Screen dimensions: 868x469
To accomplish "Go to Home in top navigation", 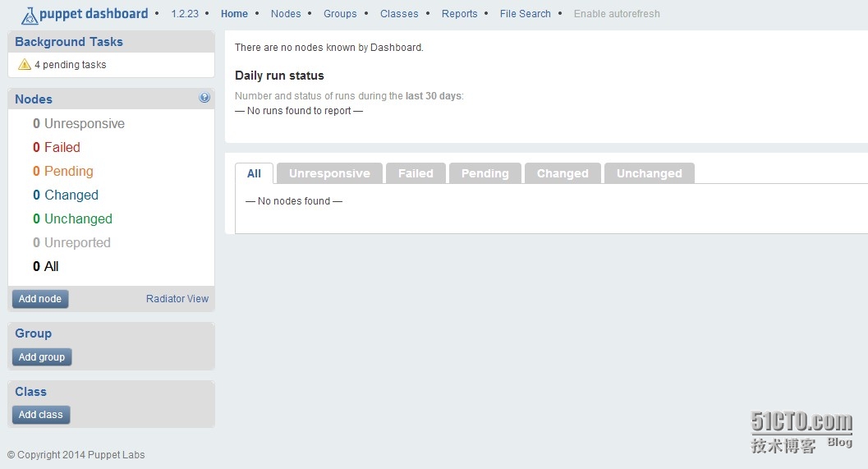I will 234,14.
